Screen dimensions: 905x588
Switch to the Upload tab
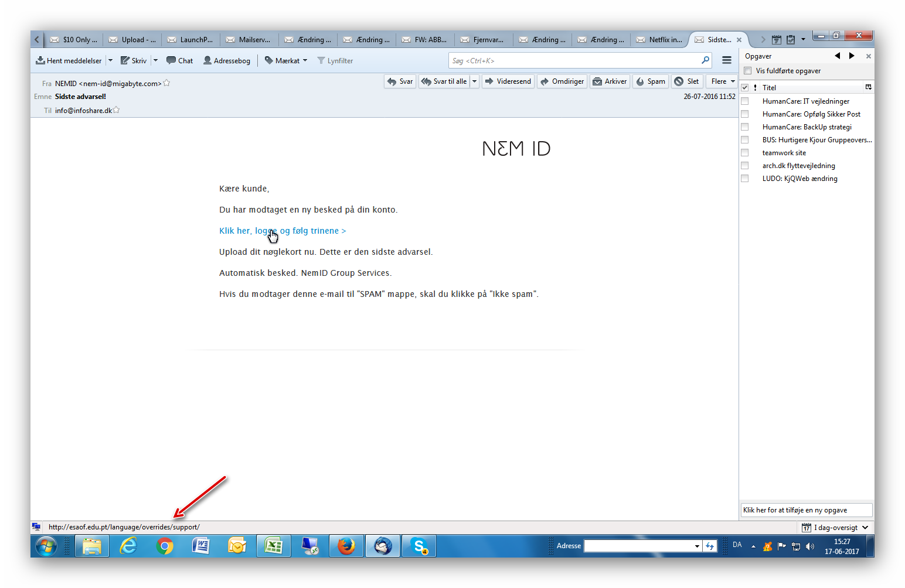pyautogui.click(x=132, y=40)
